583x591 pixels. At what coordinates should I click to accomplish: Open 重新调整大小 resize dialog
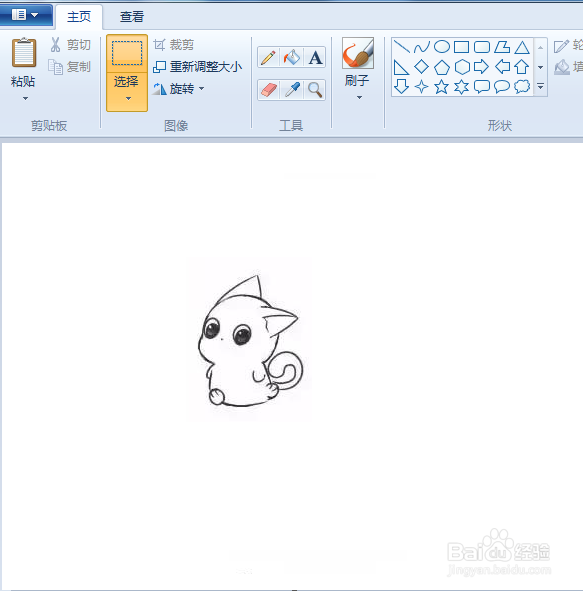pyautogui.click(x=197, y=67)
